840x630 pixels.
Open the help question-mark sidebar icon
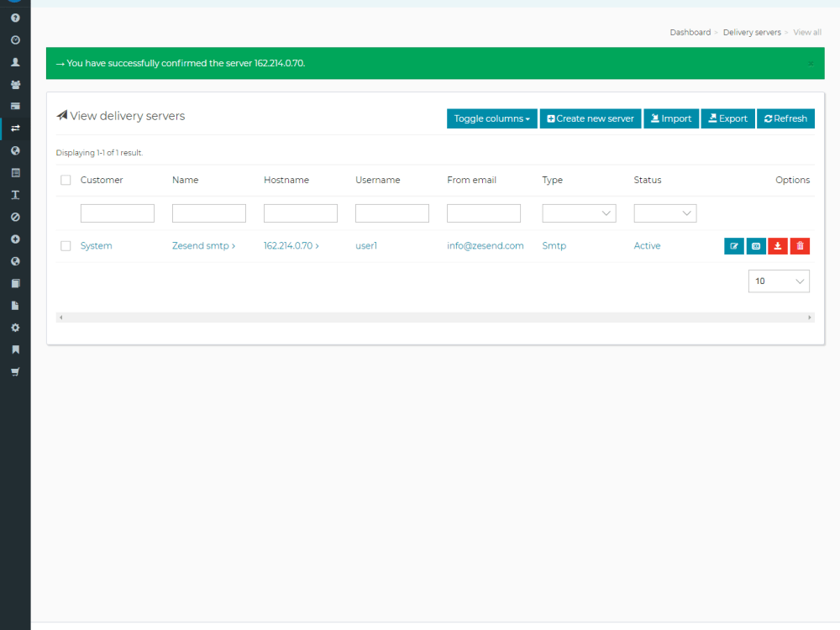tap(15, 18)
